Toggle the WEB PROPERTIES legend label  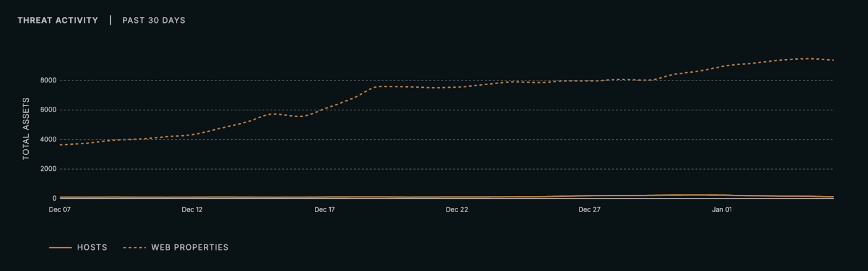click(190, 247)
